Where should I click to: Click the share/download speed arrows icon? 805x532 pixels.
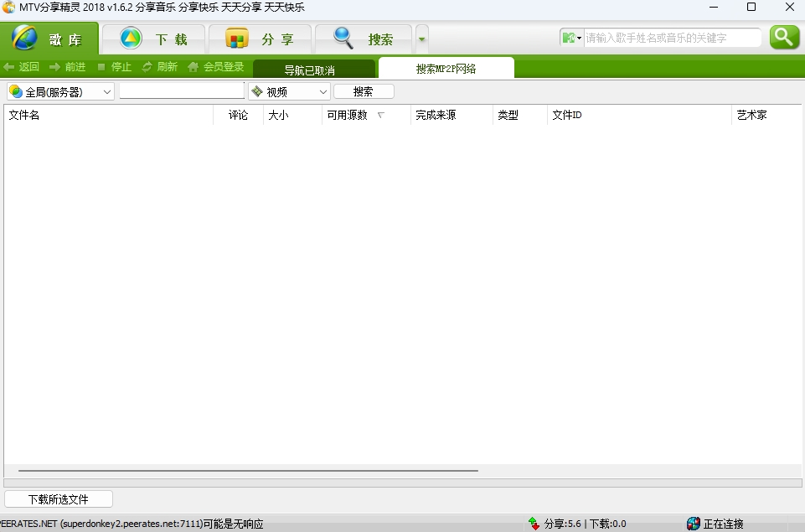coord(534,524)
